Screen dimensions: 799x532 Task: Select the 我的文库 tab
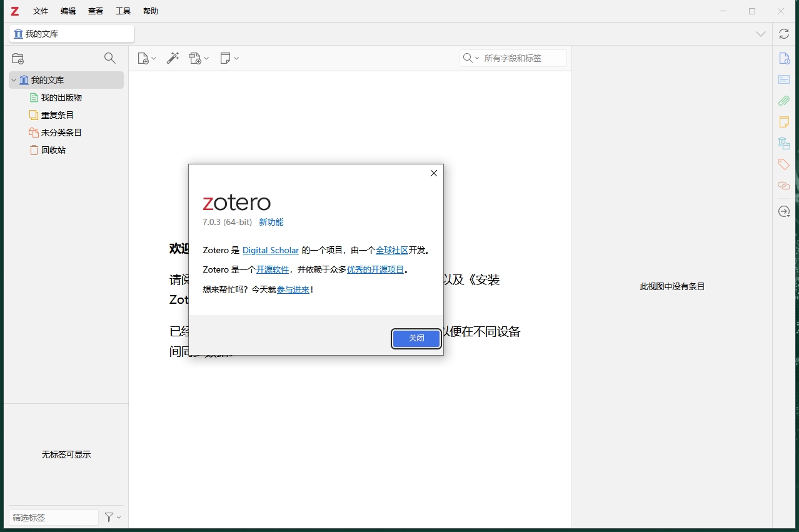coord(72,34)
